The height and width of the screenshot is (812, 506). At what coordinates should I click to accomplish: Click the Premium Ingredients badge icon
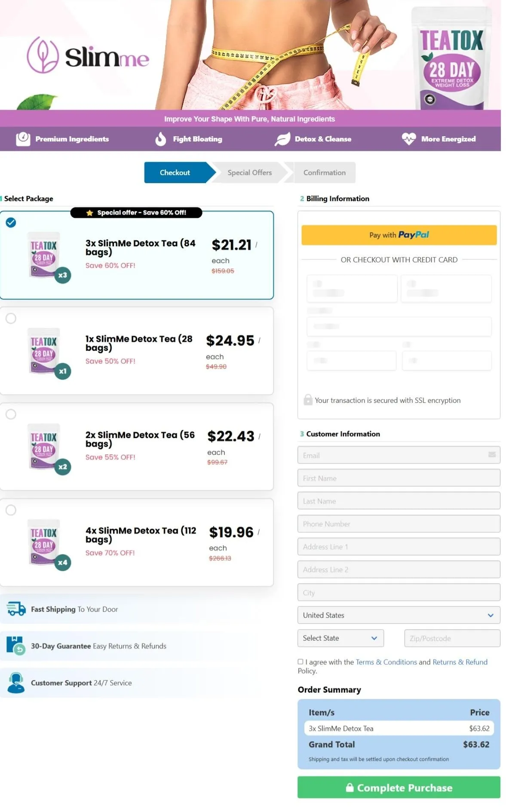[23, 138]
